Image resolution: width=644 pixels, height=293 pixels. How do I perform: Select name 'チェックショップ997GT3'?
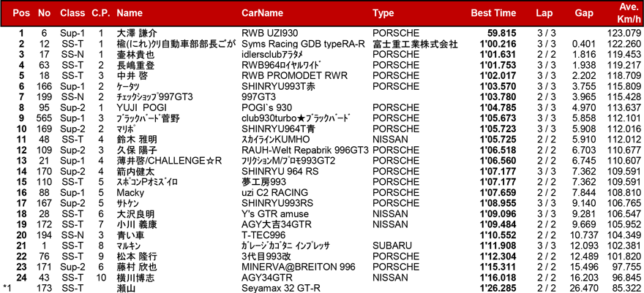(x=155, y=97)
